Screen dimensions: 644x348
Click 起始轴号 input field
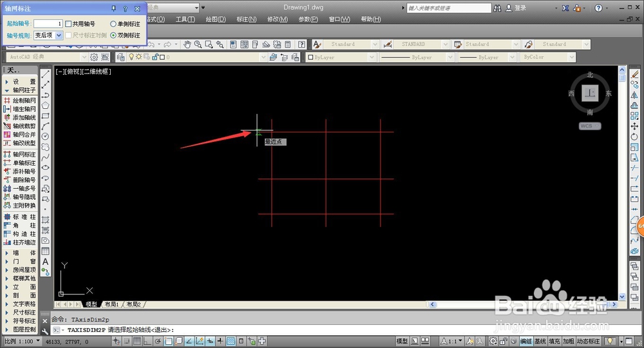pyautogui.click(x=48, y=24)
